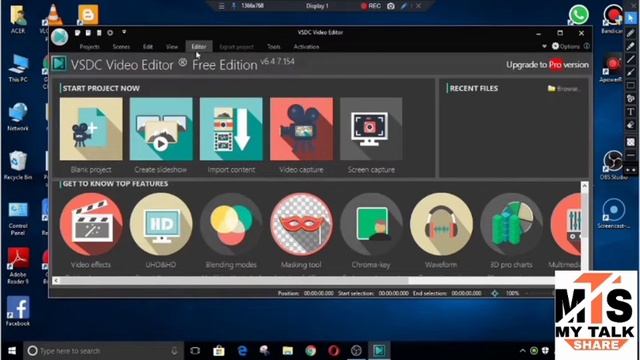Open the Projects menu tab
This screenshot has width=640, height=360.
90,47
